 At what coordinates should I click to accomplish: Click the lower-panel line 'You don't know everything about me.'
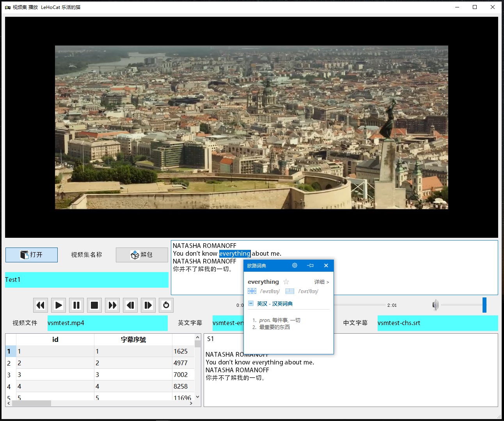coord(260,362)
